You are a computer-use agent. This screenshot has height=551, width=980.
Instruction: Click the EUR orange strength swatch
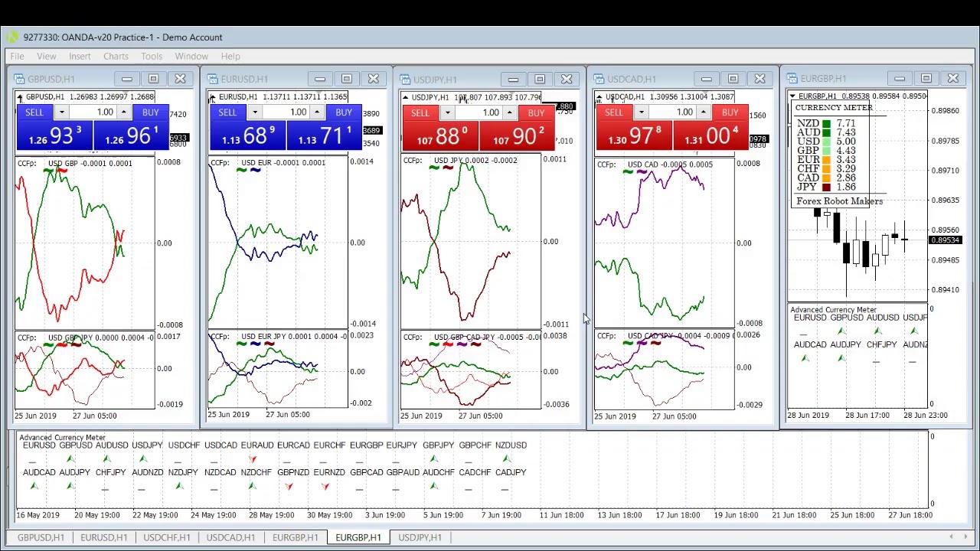[826, 159]
